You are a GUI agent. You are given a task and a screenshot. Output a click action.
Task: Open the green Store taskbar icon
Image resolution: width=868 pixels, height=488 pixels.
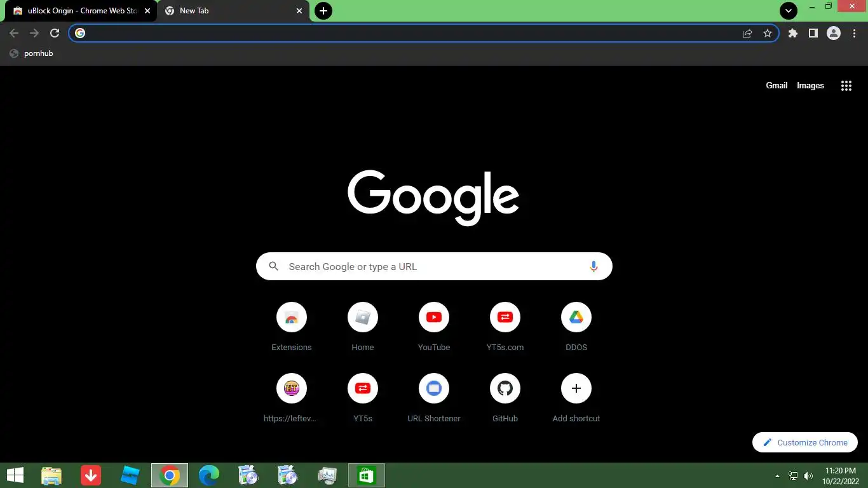[367, 475]
